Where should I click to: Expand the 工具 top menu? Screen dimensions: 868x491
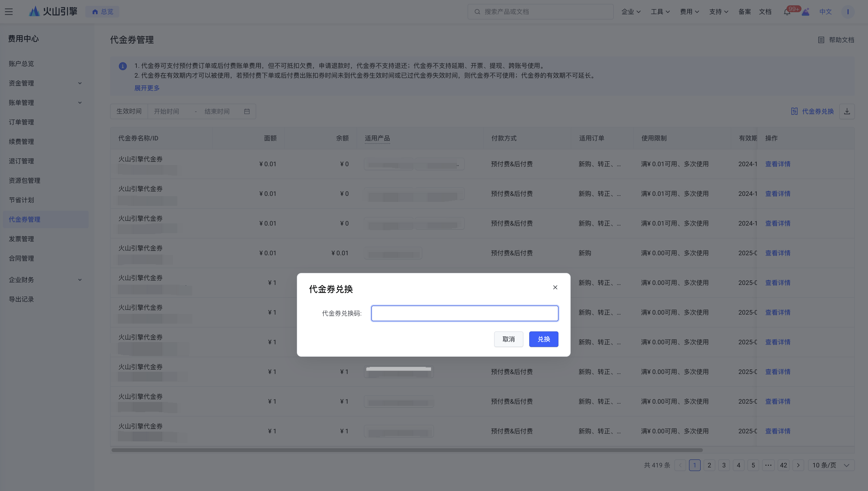click(x=660, y=12)
